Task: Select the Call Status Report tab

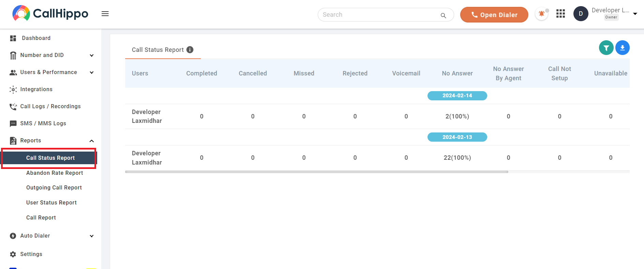Action: click(158, 50)
